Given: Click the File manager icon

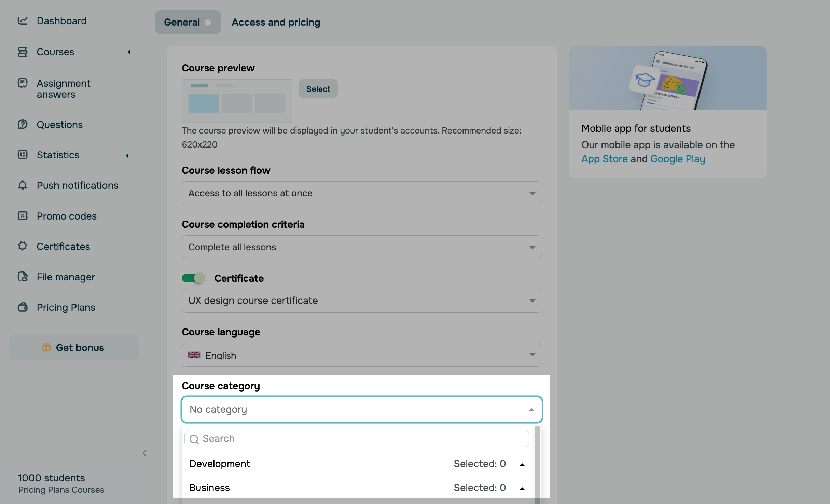Looking at the screenshot, I should click(23, 277).
